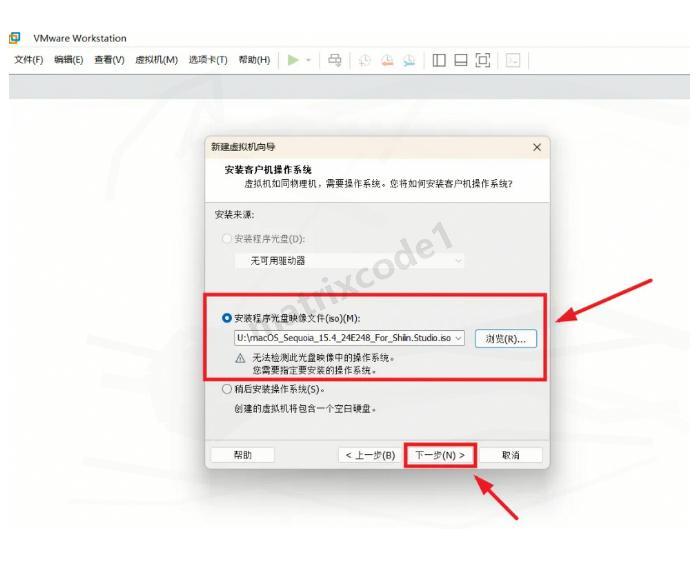Go back with < 上一步(B) button

coord(370,455)
